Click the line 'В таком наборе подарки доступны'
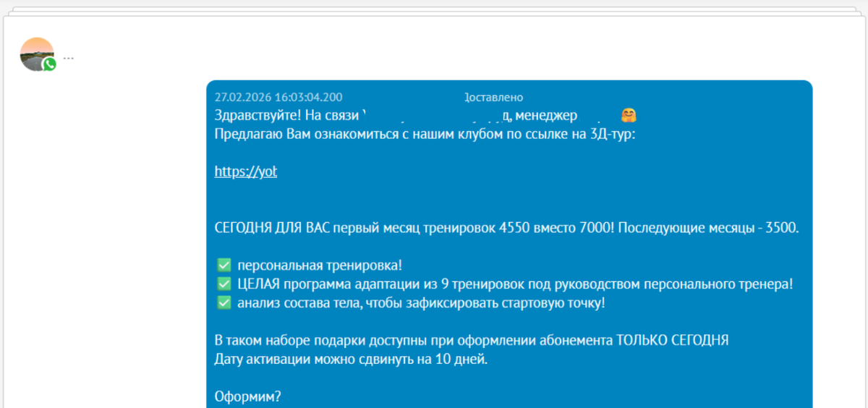Viewport: 868px width, 408px height. pos(472,341)
